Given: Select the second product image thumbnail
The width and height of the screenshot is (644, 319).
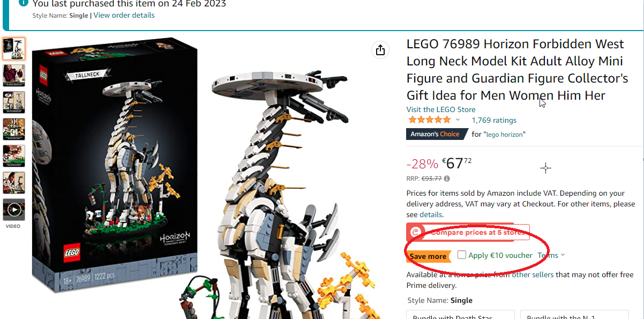Looking at the screenshot, I should point(14,76).
